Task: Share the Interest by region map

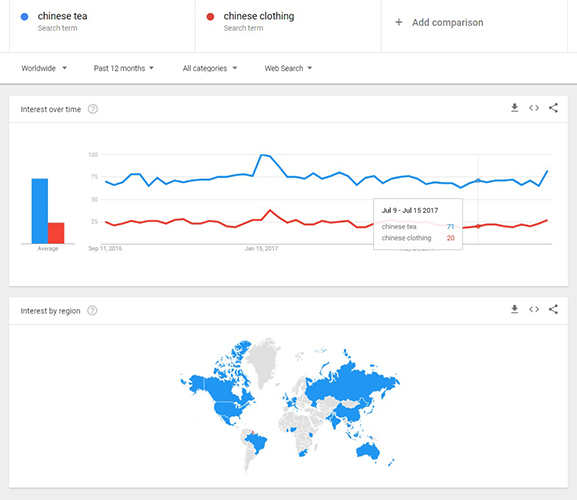Action: point(553,309)
